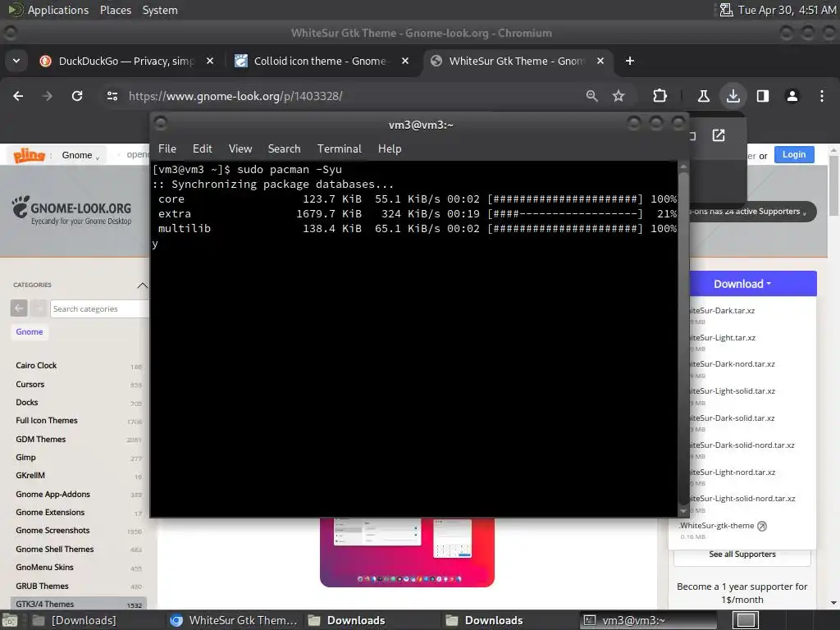
Task: Switch to WhiteSur Gtk Them... taskbar window
Action: 234,620
